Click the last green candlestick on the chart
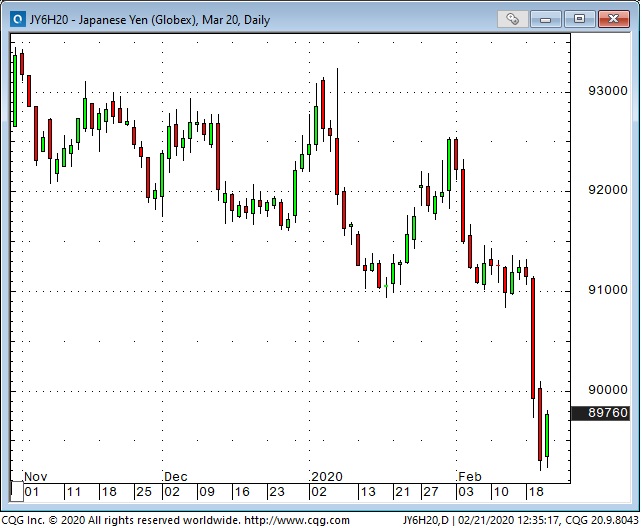 (547, 435)
